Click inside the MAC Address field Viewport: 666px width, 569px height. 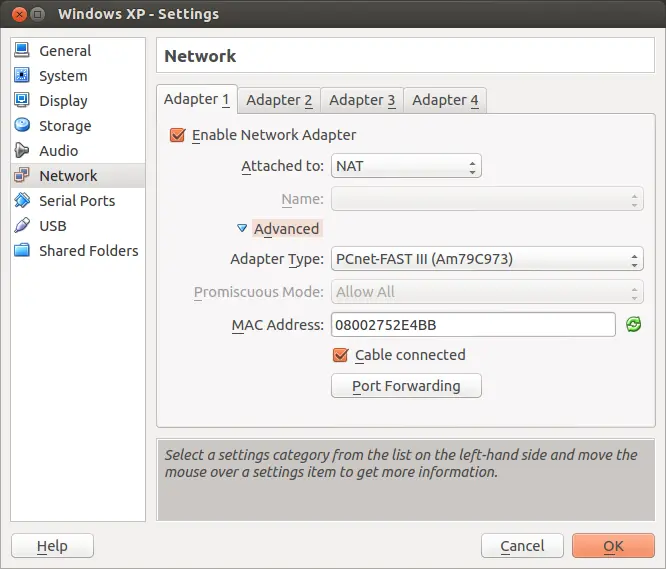pyautogui.click(x=473, y=325)
